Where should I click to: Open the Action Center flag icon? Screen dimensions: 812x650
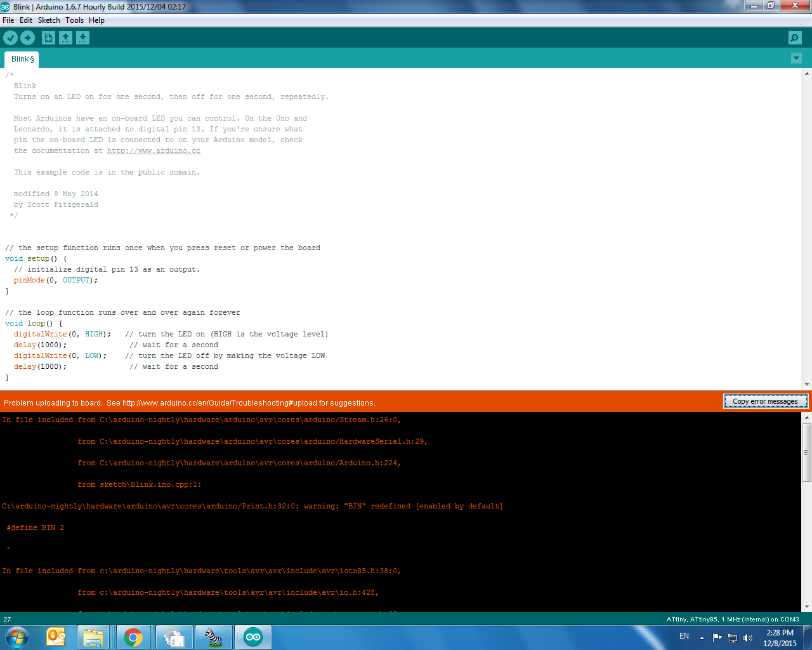(x=717, y=638)
